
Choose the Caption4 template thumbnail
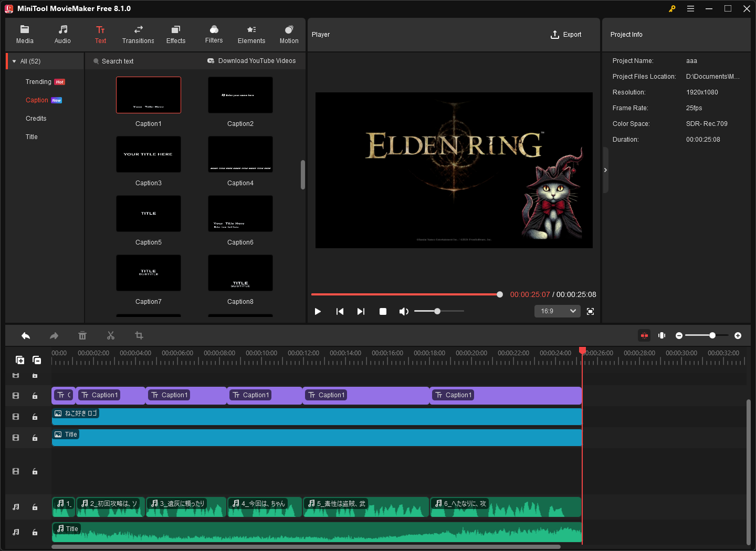coord(240,154)
